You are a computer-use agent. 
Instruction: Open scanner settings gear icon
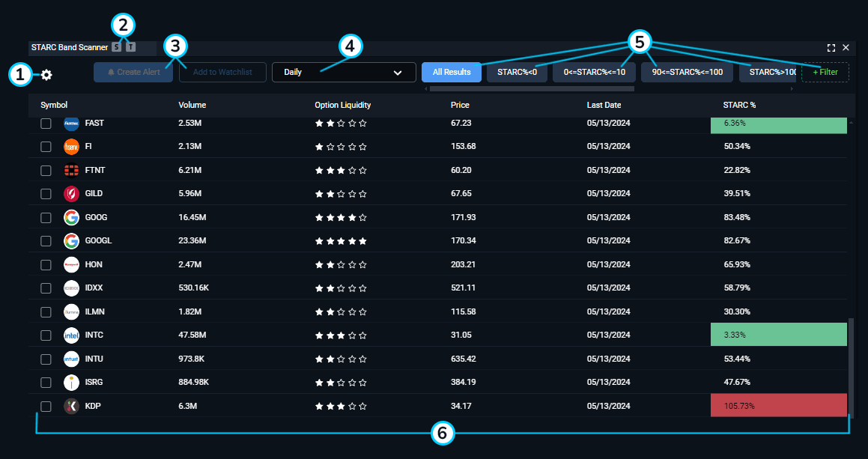click(x=46, y=75)
